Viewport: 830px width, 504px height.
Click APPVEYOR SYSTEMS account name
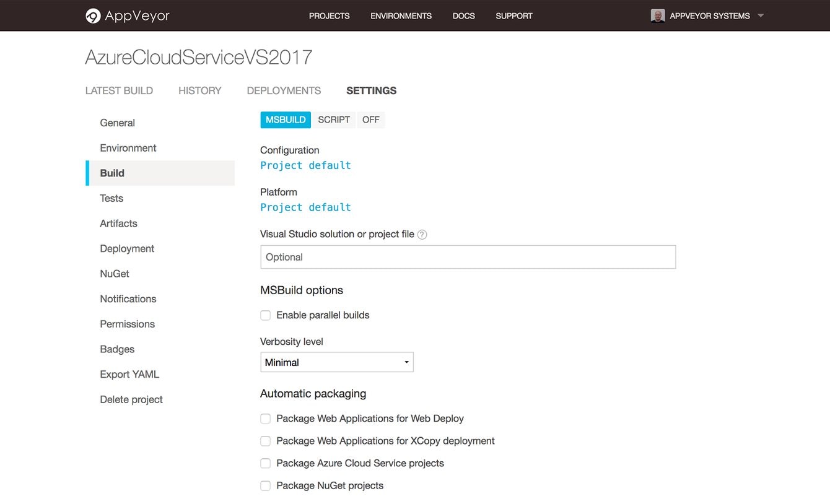[x=710, y=16]
